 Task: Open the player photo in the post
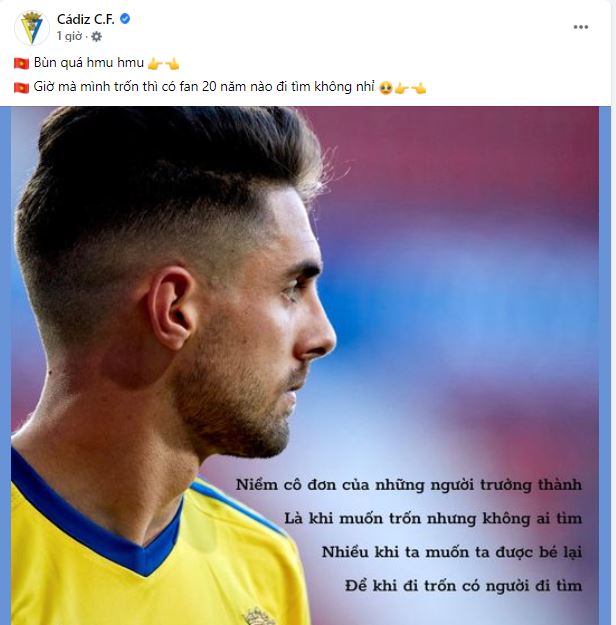pos(305,366)
